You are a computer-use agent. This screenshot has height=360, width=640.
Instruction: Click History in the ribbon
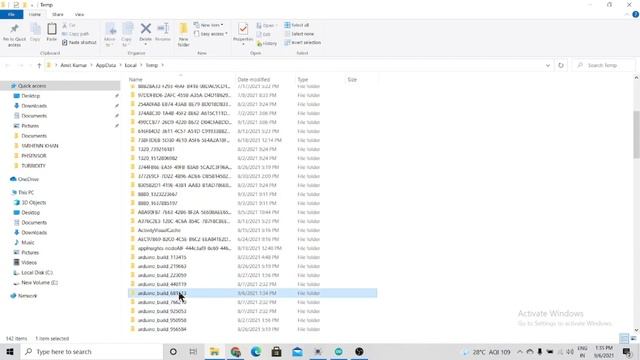(x=267, y=43)
